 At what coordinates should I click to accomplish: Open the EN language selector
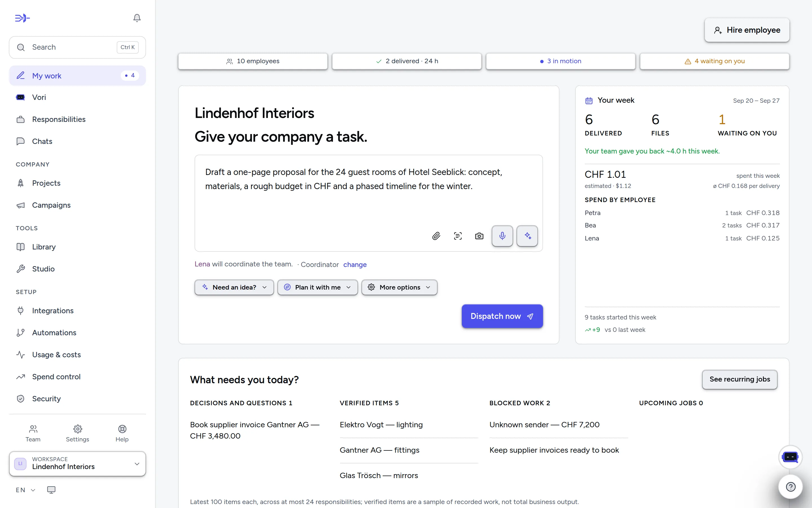click(25, 490)
